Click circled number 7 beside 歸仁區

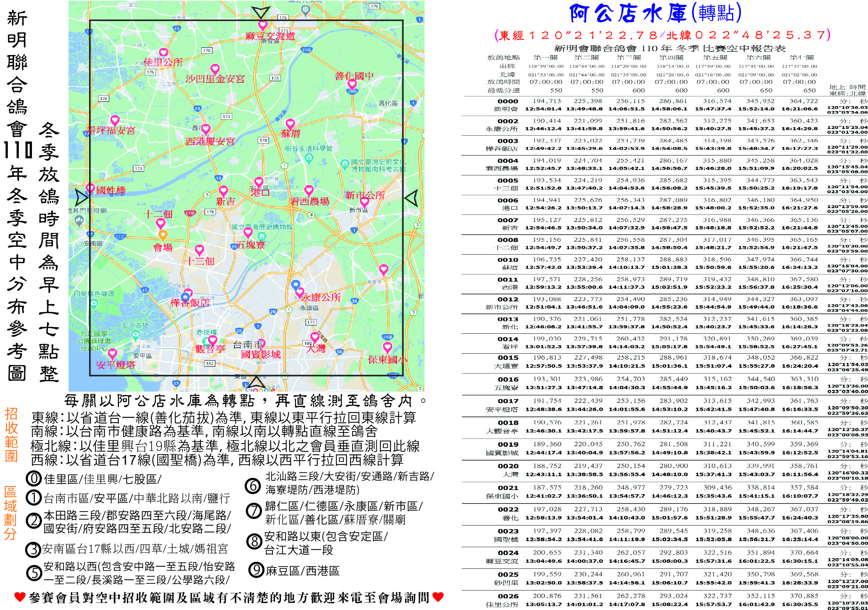(254, 511)
